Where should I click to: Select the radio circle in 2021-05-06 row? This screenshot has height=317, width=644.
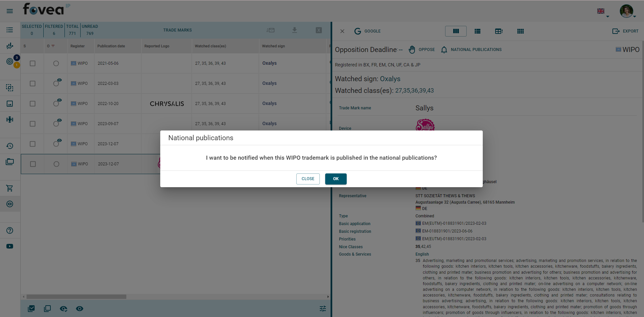pos(56,63)
